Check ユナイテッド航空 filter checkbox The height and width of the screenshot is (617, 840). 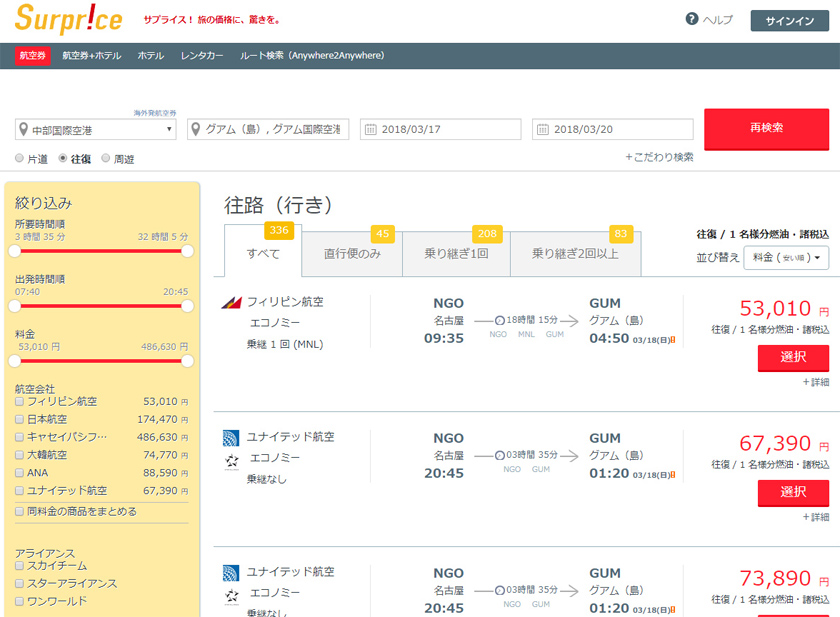pyautogui.click(x=19, y=490)
